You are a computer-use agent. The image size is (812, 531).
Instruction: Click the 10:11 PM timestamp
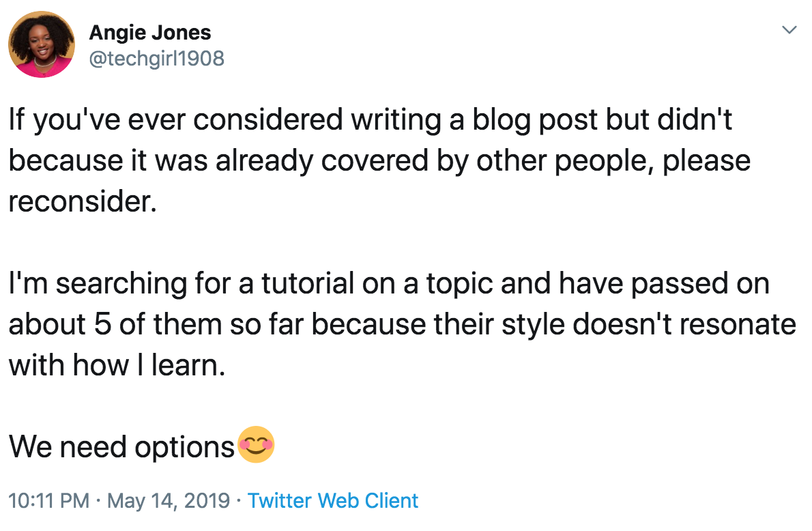(49, 500)
